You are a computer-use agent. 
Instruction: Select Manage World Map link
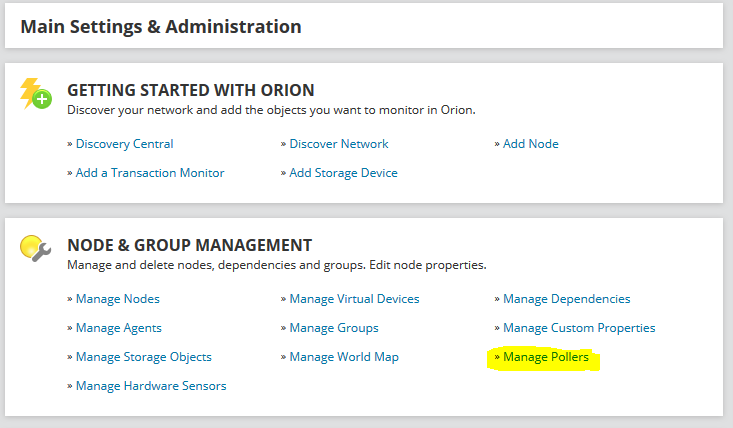click(x=344, y=357)
